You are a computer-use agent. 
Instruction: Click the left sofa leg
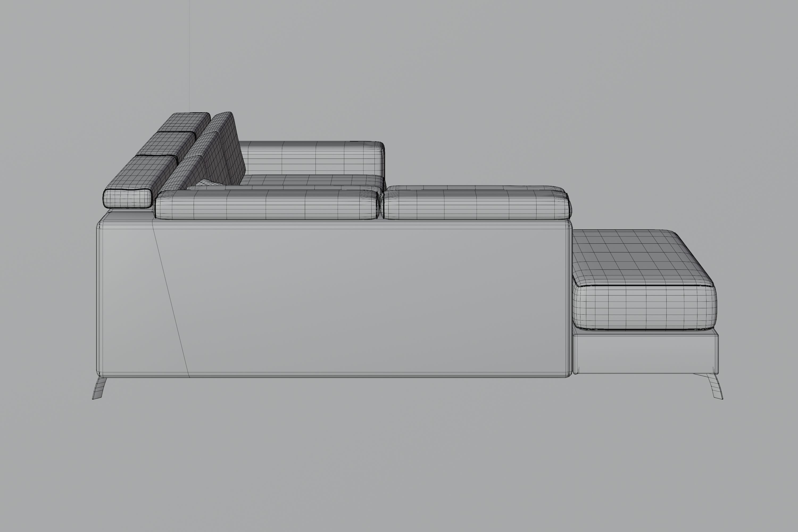pos(99,388)
